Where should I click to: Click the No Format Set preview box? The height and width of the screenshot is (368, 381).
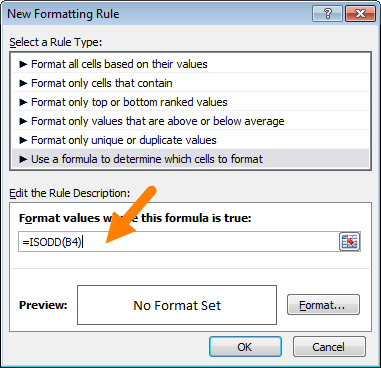click(177, 305)
